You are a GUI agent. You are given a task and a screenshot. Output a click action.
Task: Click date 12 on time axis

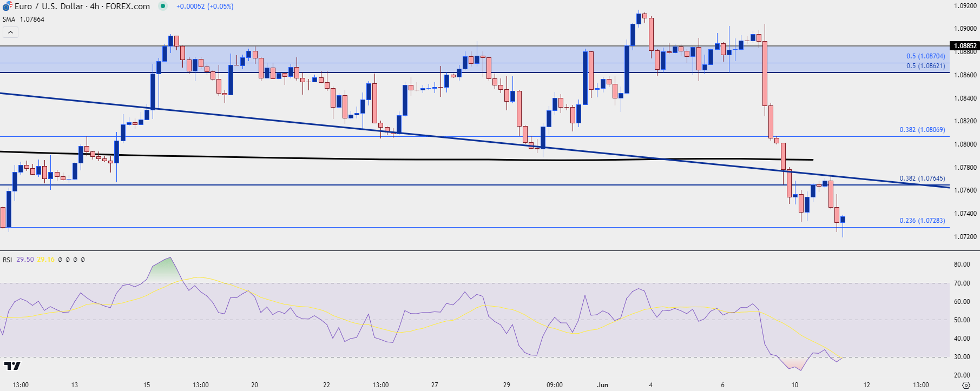(x=866, y=385)
